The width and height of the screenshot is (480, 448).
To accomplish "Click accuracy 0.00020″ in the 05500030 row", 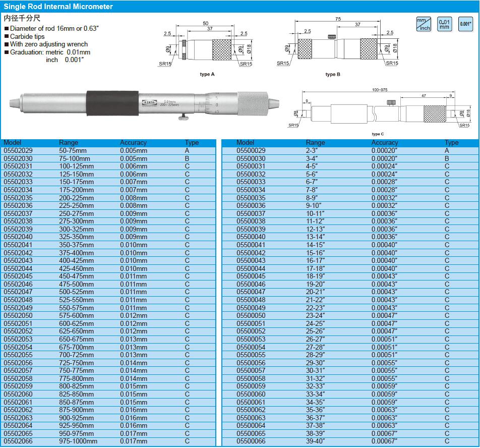I will [385, 158].
